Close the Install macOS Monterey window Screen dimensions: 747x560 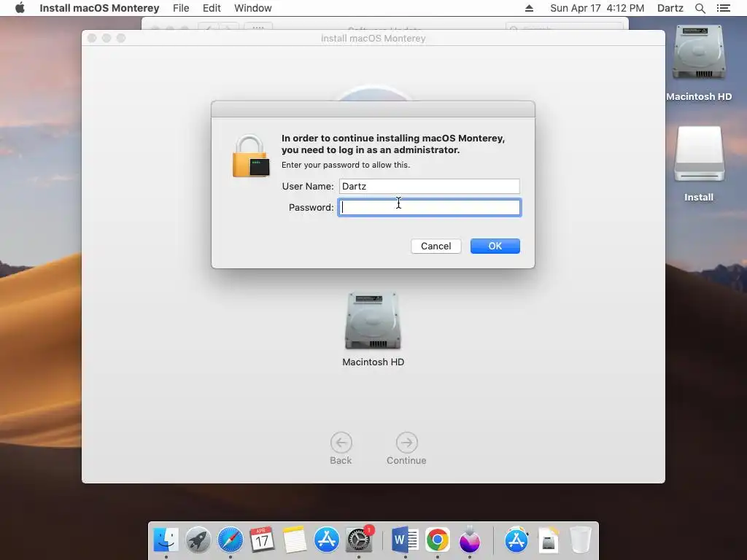(92, 38)
